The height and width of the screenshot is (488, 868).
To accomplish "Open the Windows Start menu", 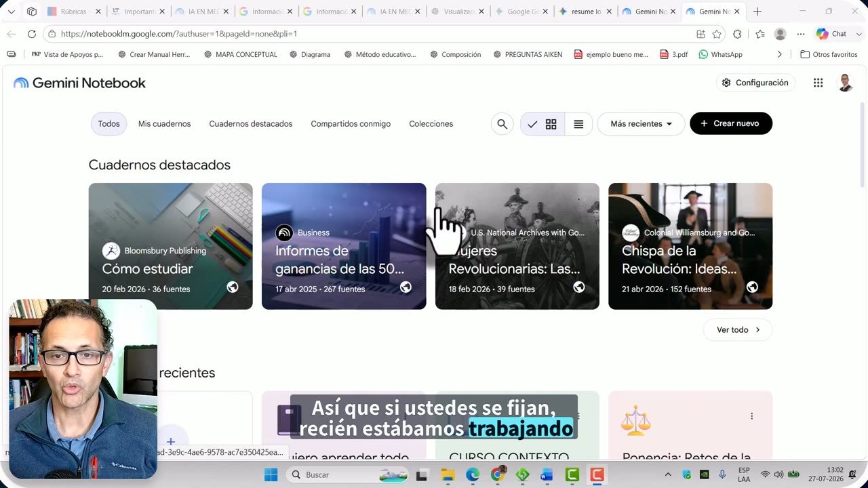I will tap(271, 475).
